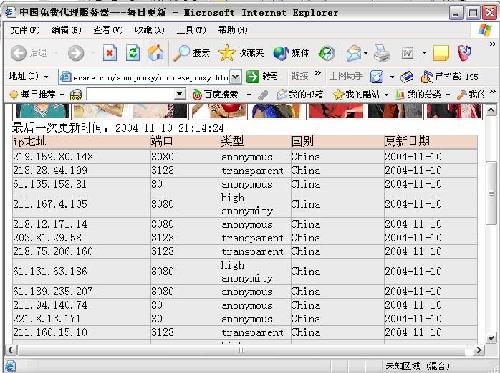This screenshot has width=500, height=373.
Task: Click the eraser icon in the assistant toolbar
Action: (x=407, y=77)
